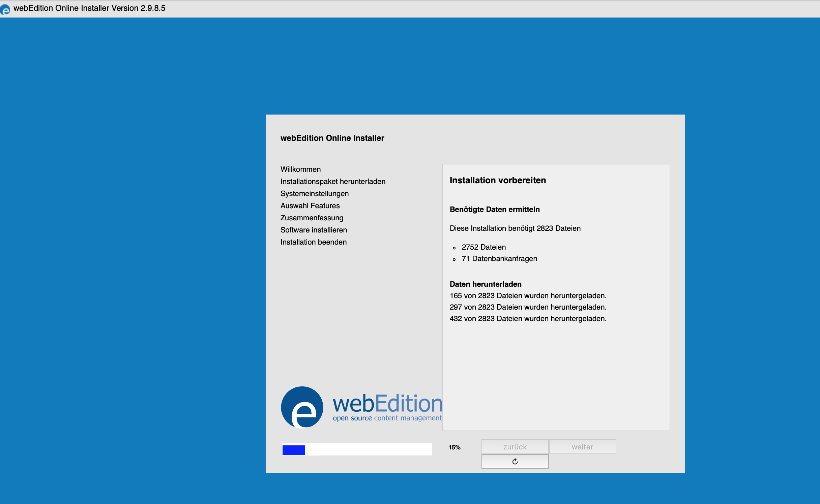Click the 'zurück' back button

pyautogui.click(x=515, y=447)
